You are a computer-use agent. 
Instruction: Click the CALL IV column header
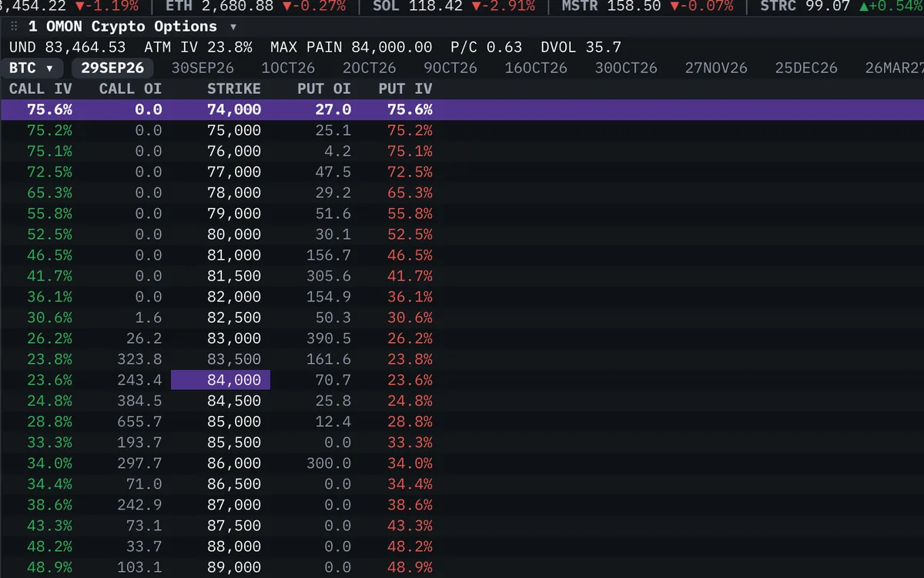[41, 89]
